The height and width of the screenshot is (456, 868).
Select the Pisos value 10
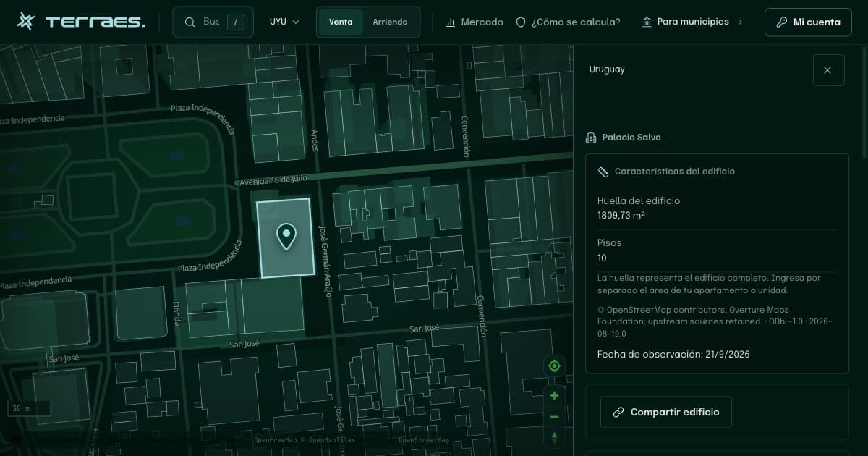click(x=602, y=258)
